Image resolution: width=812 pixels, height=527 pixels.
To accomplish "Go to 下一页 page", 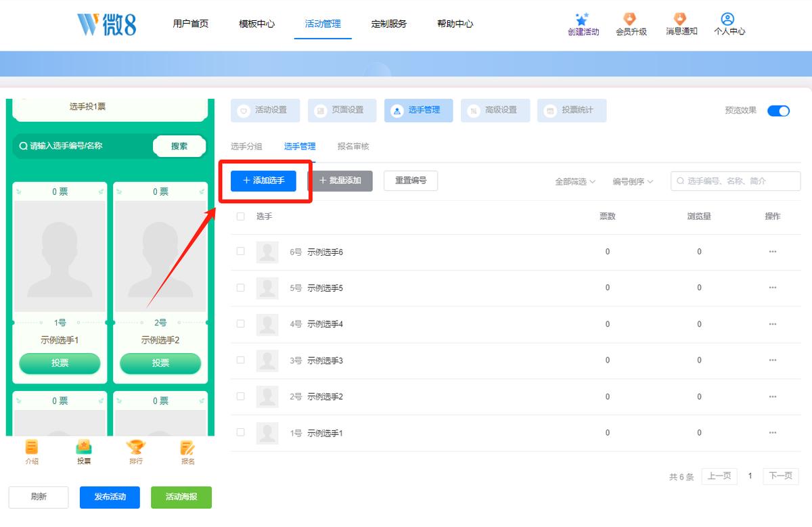I will click(781, 476).
